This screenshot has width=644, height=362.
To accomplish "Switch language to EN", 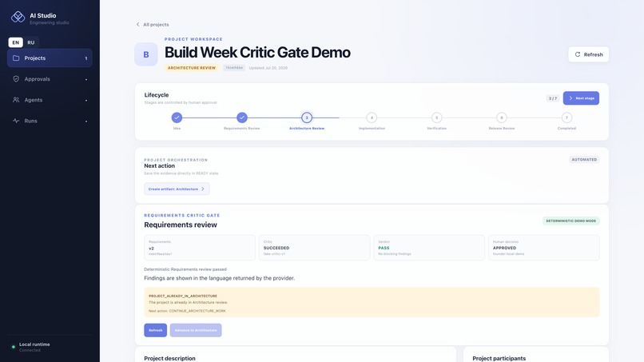I will click(x=16, y=42).
